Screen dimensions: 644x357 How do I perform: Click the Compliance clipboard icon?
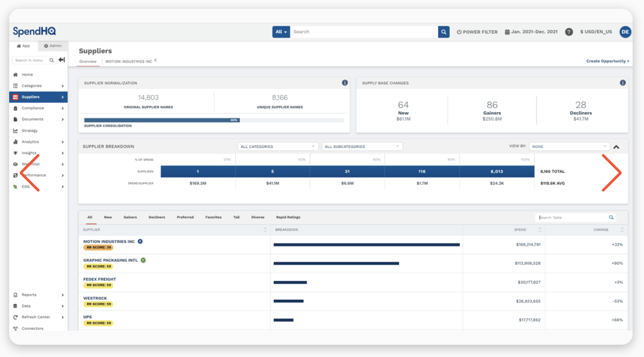coord(15,108)
